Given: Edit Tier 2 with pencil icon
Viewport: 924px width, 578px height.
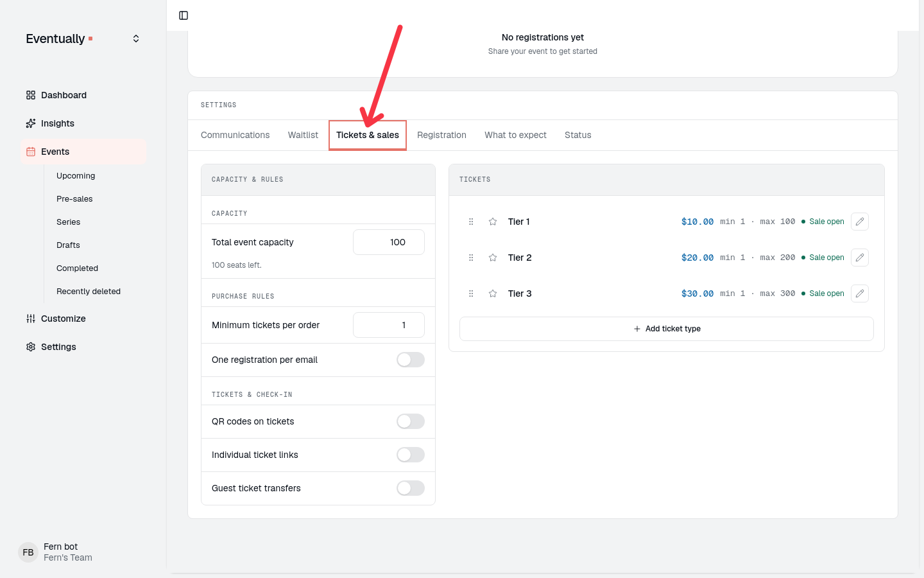Looking at the screenshot, I should (860, 258).
